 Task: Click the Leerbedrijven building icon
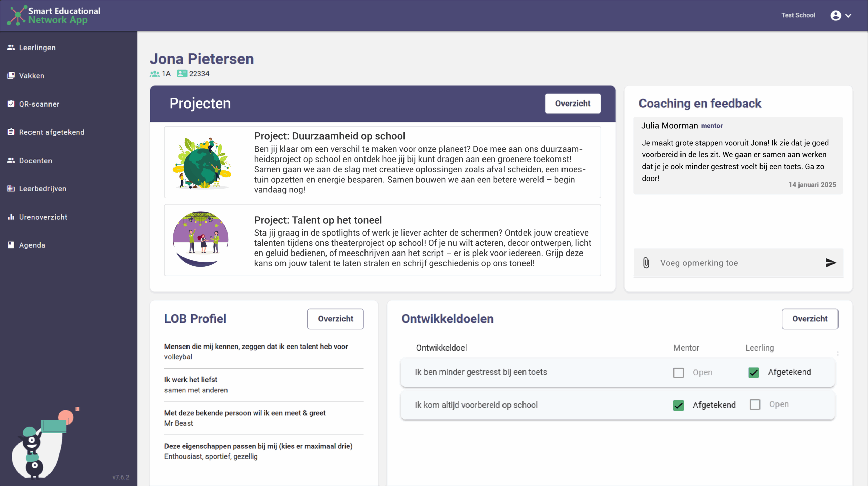coord(11,188)
